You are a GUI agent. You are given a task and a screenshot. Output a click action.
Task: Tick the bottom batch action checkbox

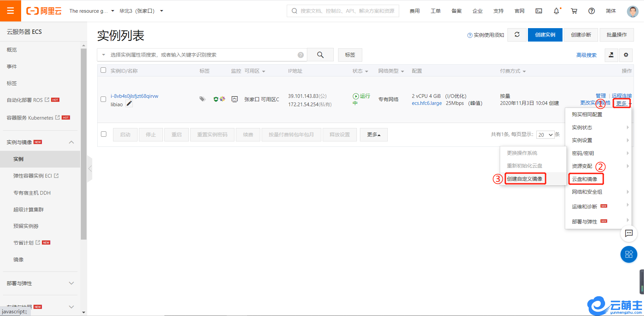[x=104, y=134]
